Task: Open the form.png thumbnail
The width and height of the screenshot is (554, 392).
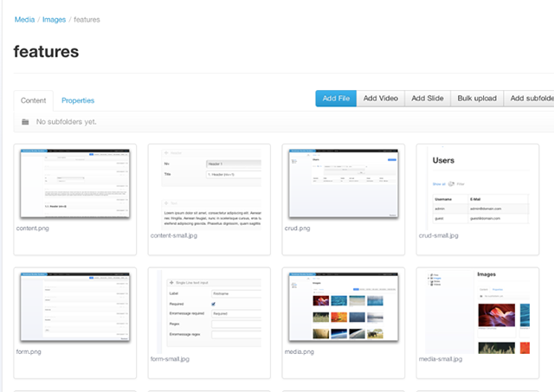Action: tap(75, 307)
